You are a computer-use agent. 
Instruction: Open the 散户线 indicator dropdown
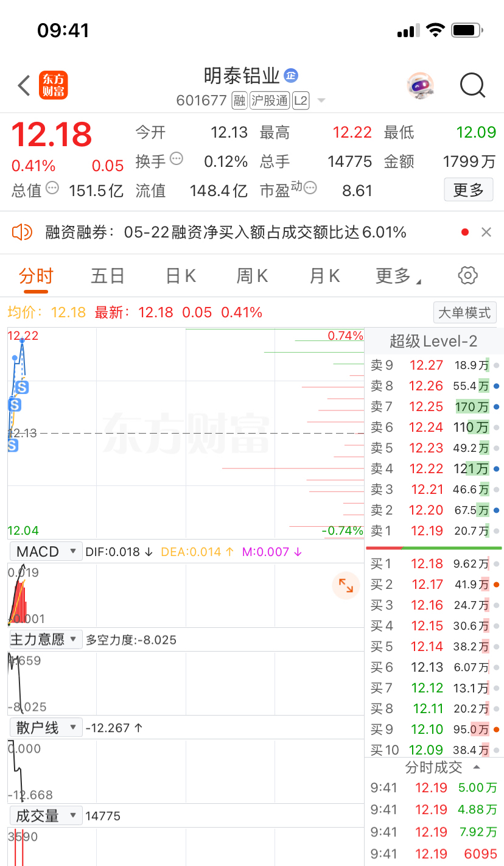point(45,727)
